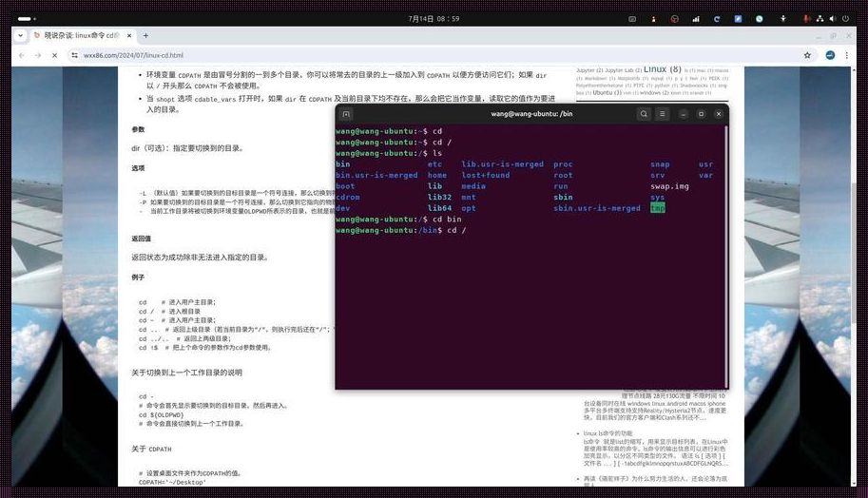Open the Ubuntu (3) tag link
The width and height of the screenshot is (868, 498).
click(x=608, y=92)
